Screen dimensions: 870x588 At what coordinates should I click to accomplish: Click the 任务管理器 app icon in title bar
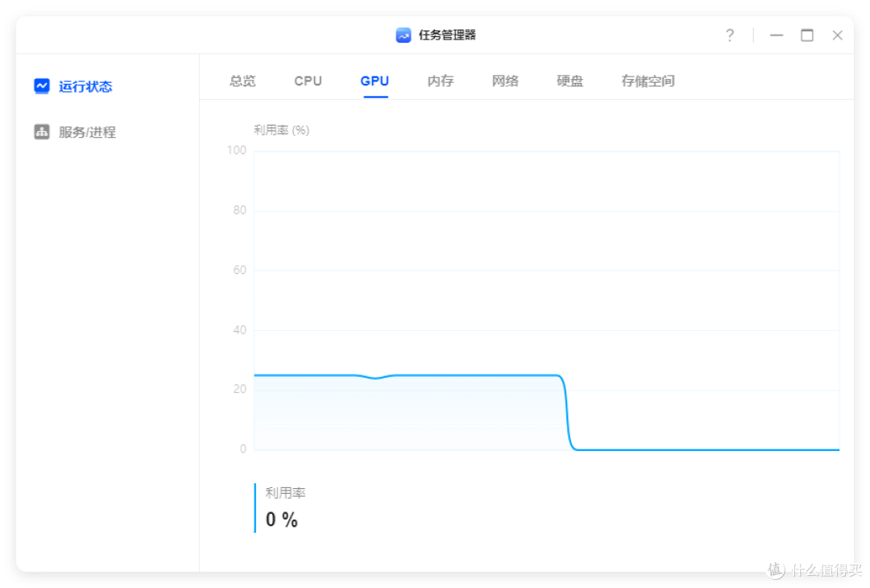coord(404,35)
